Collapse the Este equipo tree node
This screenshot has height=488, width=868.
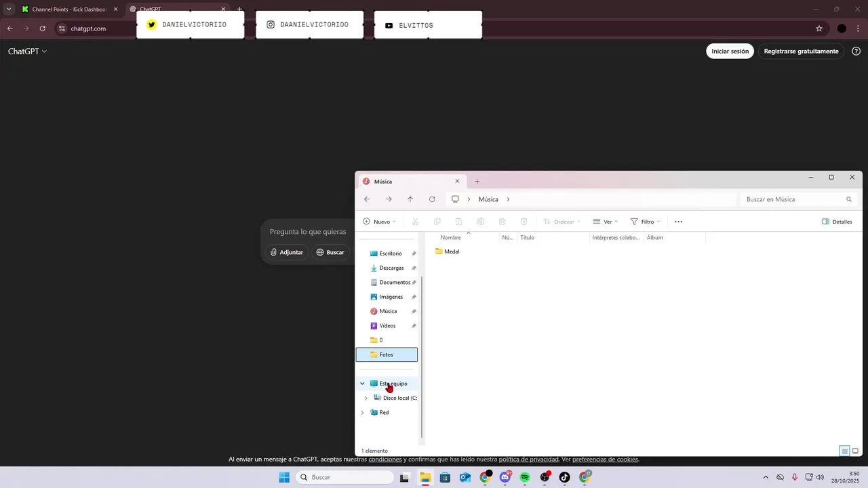point(362,384)
